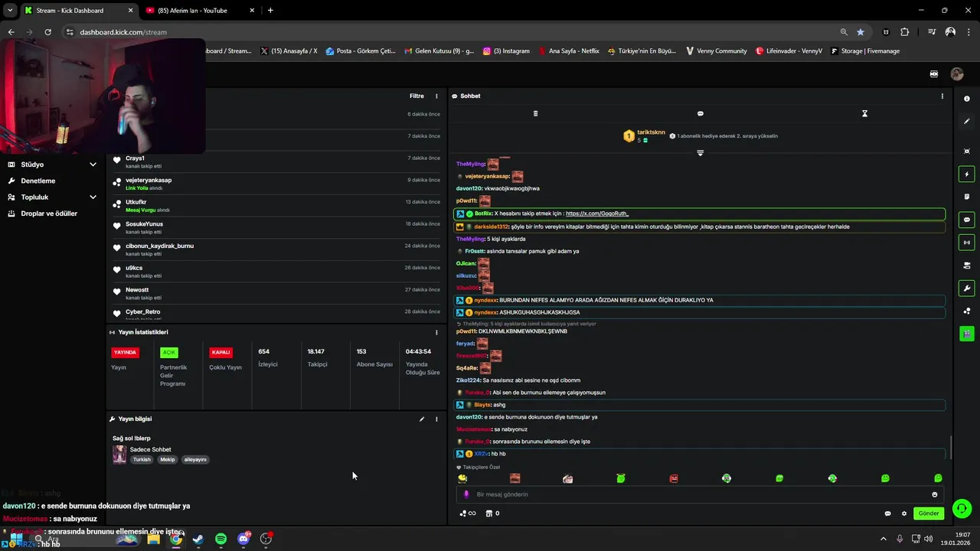Click the info icon in right sidebar
The width and height of the screenshot is (980, 551).
pos(967,99)
